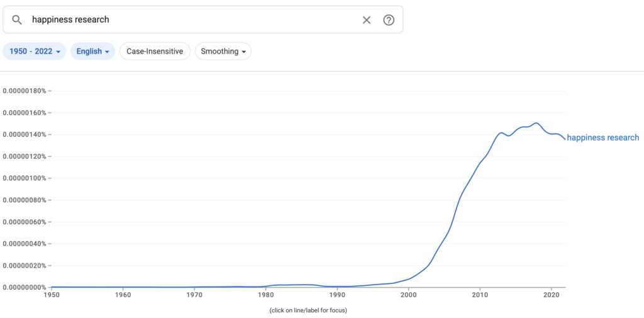Open the Smoothing dropdown
The height and width of the screenshot is (318, 644).
(x=223, y=51)
